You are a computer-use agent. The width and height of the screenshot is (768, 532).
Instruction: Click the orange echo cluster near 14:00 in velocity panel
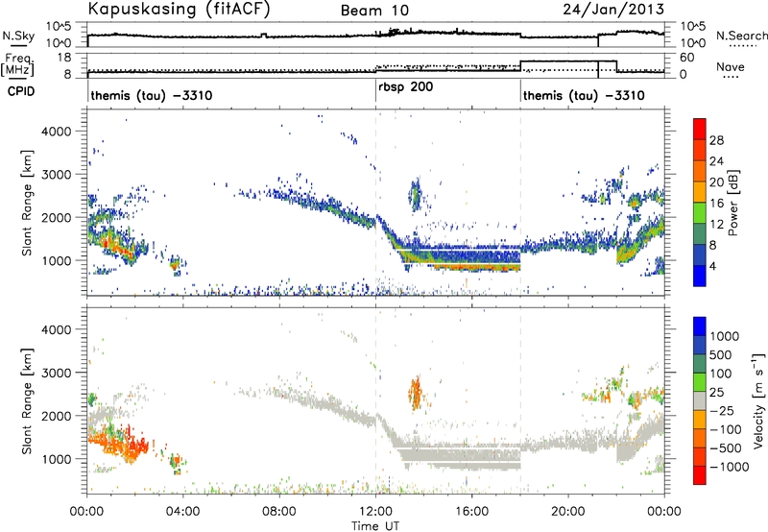[x=416, y=393]
